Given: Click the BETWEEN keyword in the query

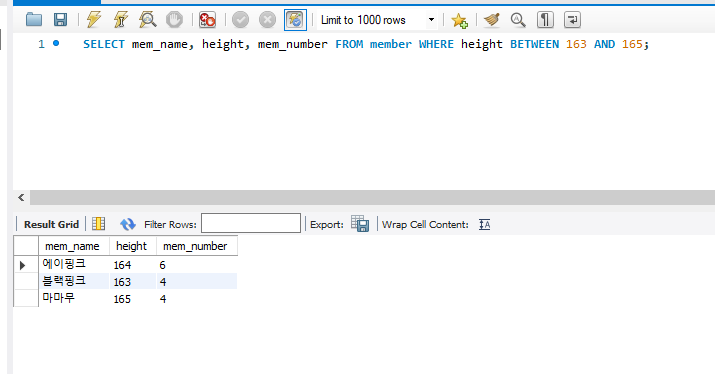Looking at the screenshot, I should click(x=534, y=44).
